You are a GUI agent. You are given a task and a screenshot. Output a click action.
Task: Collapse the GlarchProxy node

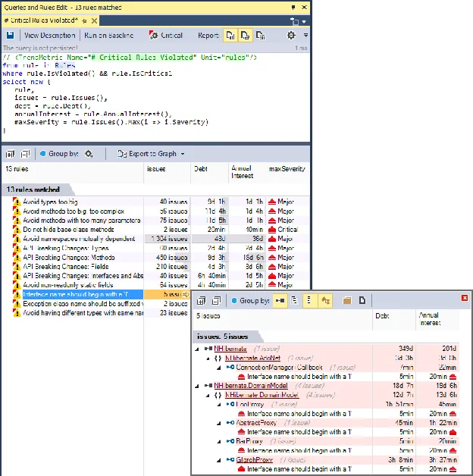219,460
